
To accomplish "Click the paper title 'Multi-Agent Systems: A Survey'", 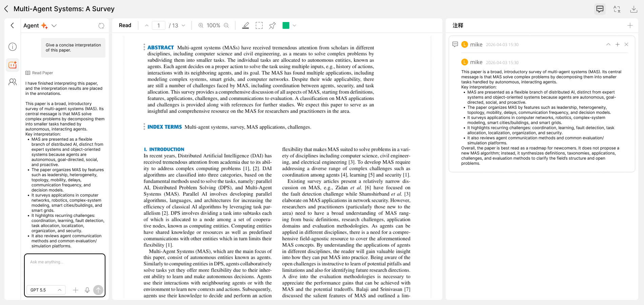I will click(x=64, y=9).
